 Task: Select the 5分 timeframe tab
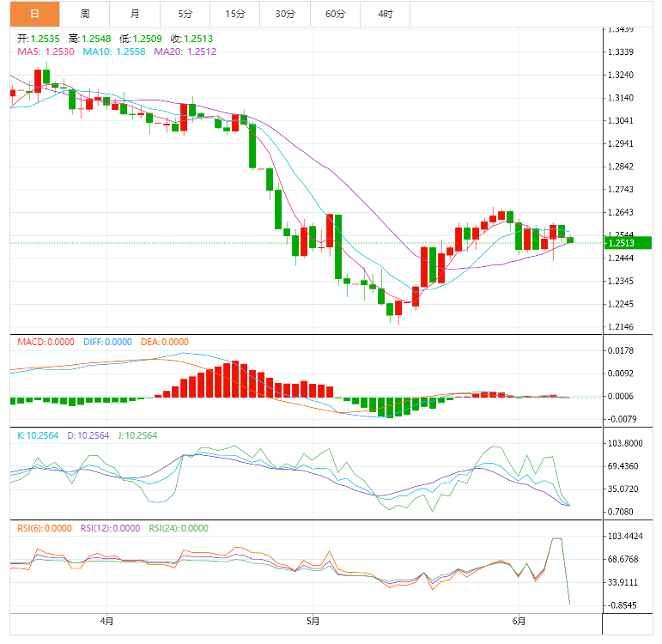tap(185, 14)
